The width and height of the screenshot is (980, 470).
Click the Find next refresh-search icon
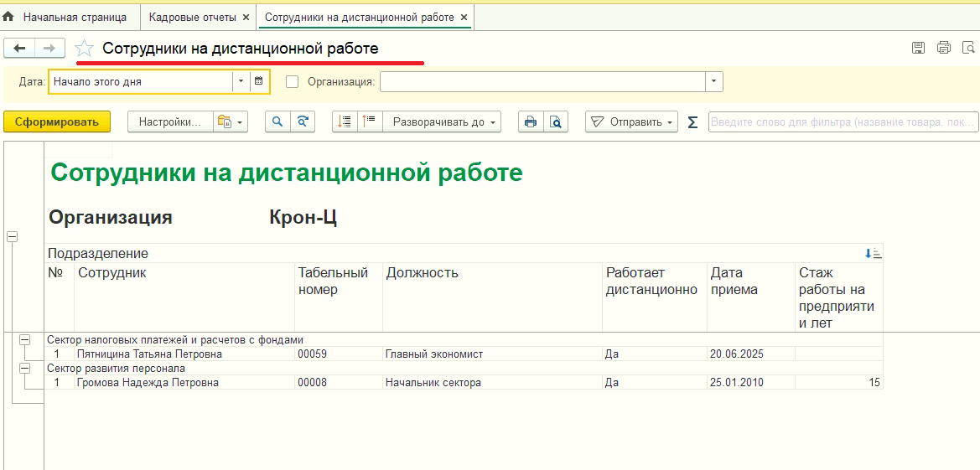pyautogui.click(x=303, y=121)
